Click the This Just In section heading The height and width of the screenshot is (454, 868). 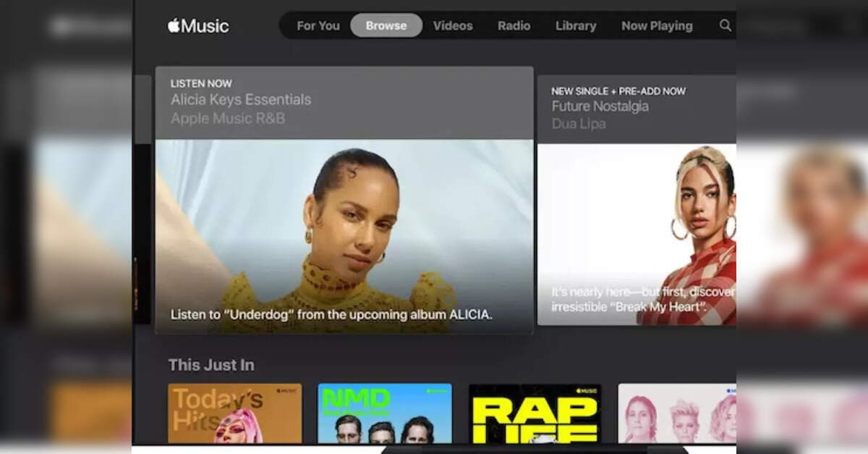[x=211, y=365]
